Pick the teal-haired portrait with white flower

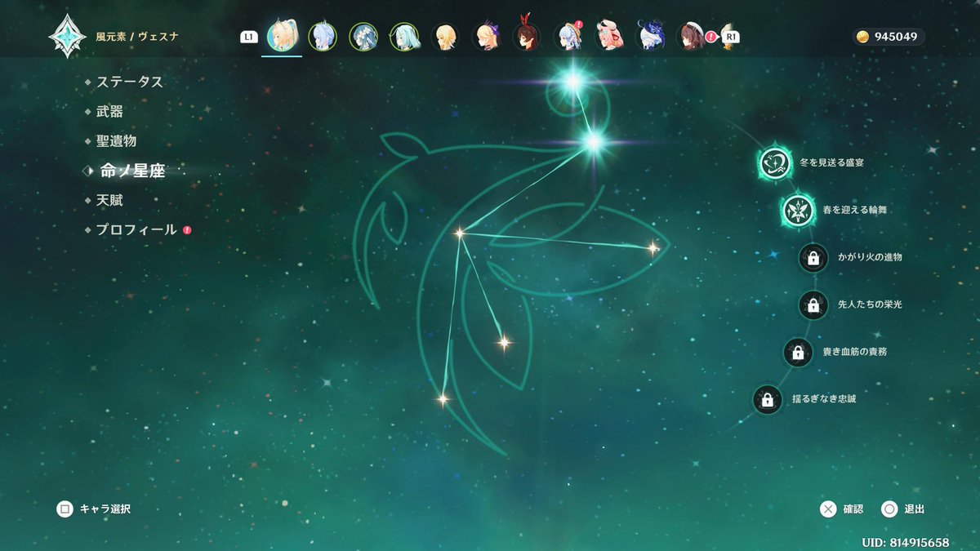(363, 36)
